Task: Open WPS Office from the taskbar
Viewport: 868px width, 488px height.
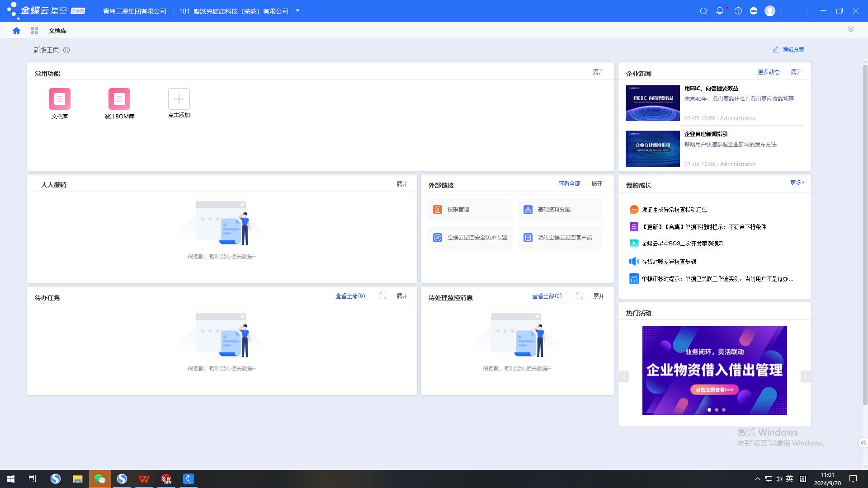Action: [144, 479]
